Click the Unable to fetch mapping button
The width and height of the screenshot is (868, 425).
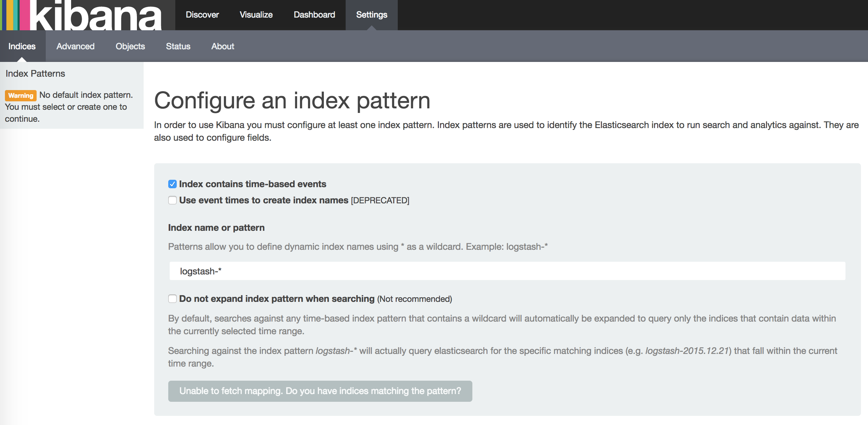(x=320, y=391)
